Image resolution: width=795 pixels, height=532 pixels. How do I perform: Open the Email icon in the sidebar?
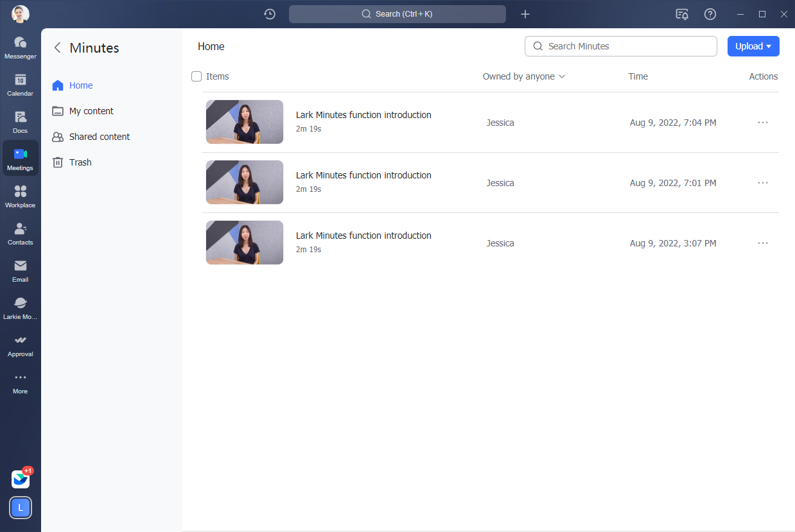click(x=20, y=270)
